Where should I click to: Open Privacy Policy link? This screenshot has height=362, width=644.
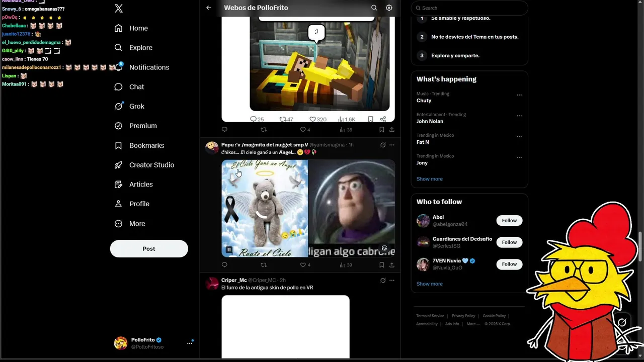463,316
